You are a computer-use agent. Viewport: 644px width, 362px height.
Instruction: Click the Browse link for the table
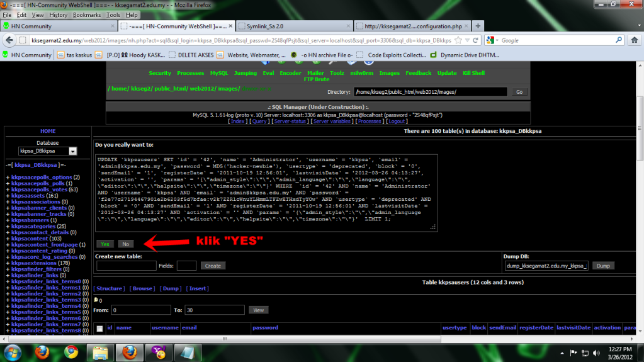pyautogui.click(x=142, y=288)
